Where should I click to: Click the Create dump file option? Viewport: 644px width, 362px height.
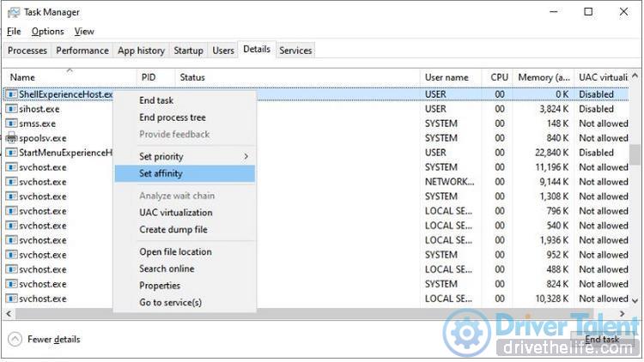(173, 230)
